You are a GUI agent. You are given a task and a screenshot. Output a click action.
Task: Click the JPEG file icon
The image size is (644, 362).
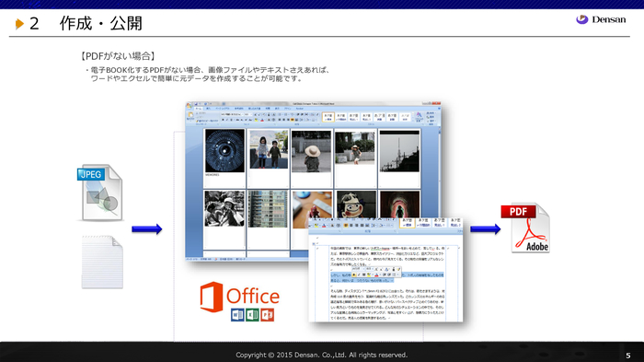tap(100, 193)
